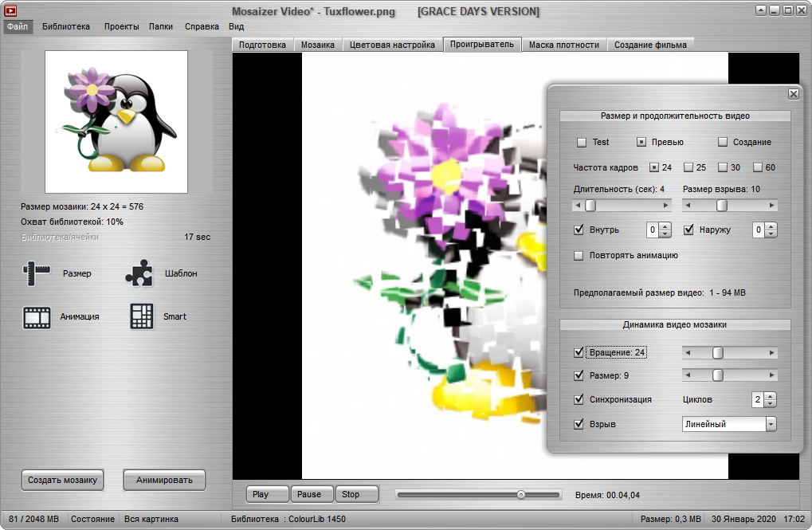Screen dimensions: 812x530
Task: Toggle the Синхронизация checkbox
Action: click(x=579, y=399)
